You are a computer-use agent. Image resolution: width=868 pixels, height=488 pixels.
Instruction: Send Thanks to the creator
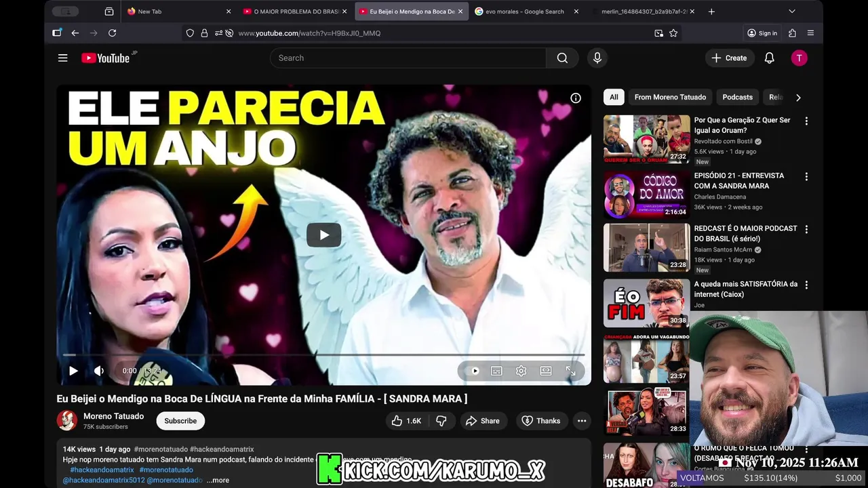click(540, 421)
